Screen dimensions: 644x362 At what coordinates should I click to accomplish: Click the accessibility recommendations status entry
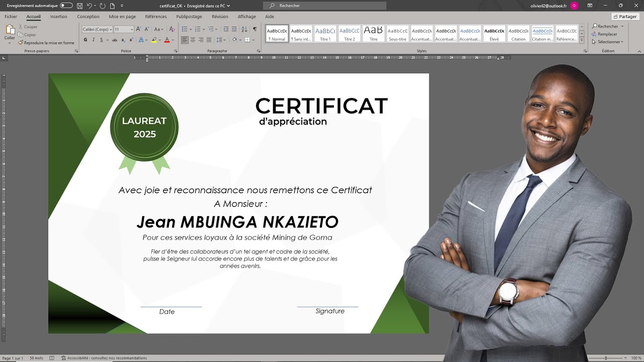104,358
